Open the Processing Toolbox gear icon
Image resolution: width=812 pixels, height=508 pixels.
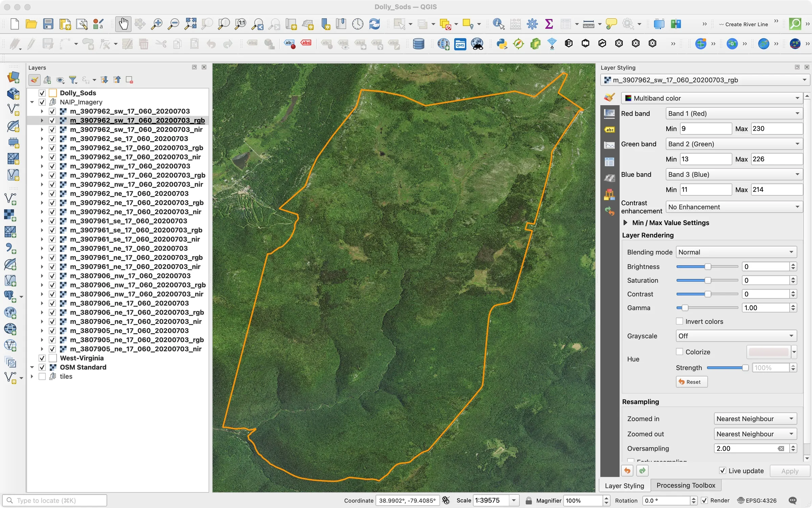[x=532, y=24]
